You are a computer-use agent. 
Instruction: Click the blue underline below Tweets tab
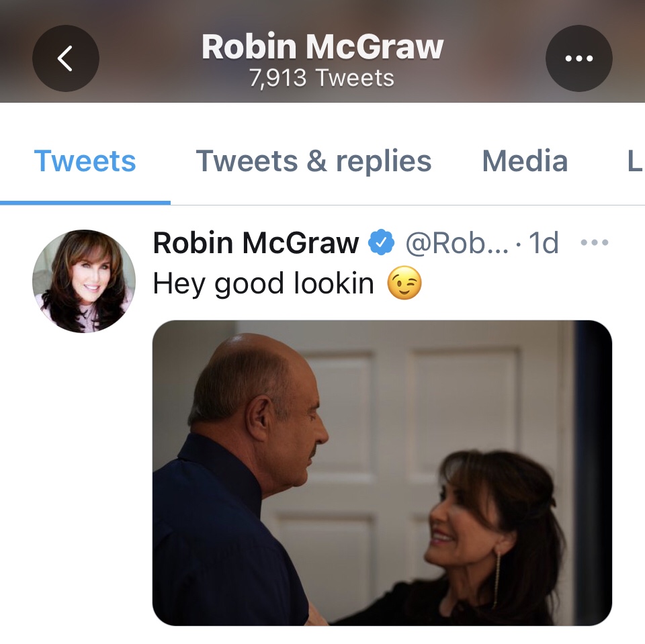point(85,202)
